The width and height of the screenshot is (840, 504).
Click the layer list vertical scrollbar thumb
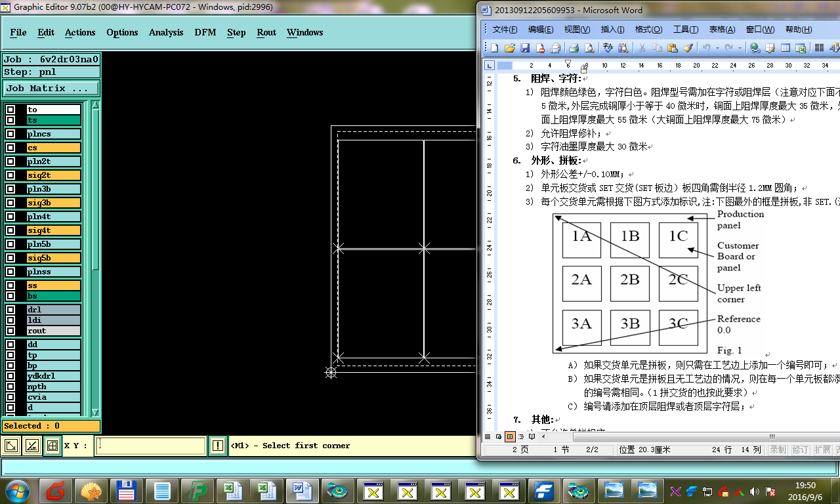coord(95,190)
